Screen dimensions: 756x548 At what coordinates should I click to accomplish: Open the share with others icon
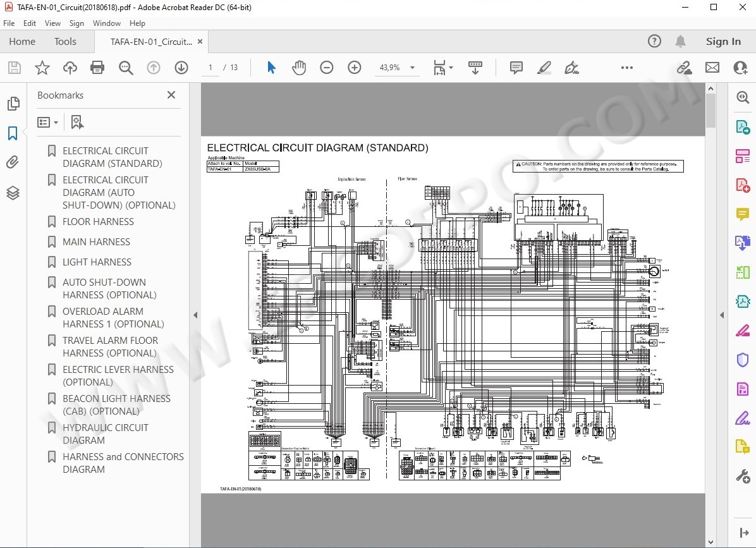click(740, 68)
